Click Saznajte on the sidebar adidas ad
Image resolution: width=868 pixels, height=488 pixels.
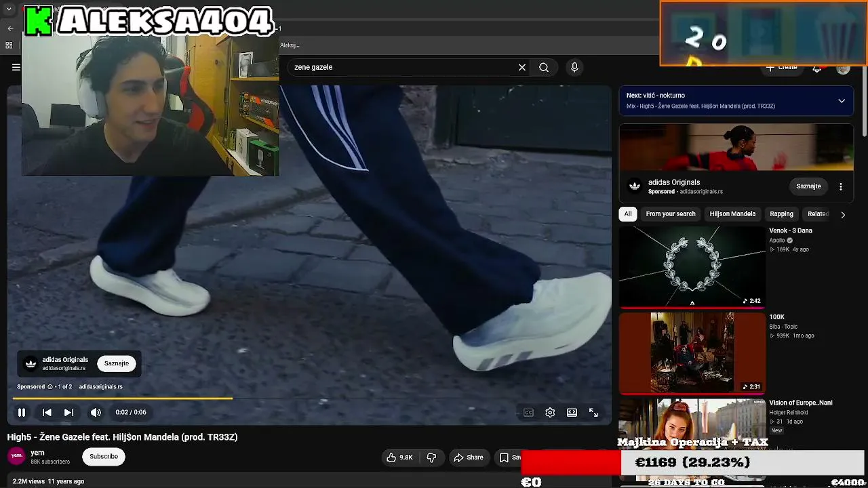[808, 186]
